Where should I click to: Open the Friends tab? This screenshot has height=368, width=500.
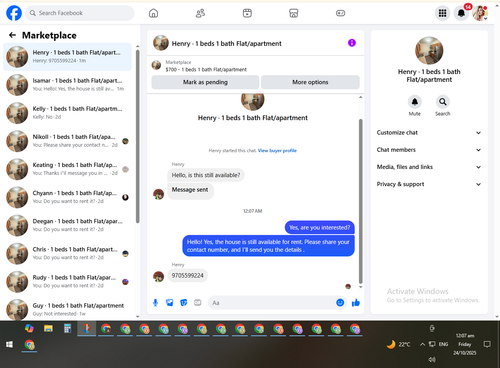[x=200, y=13]
